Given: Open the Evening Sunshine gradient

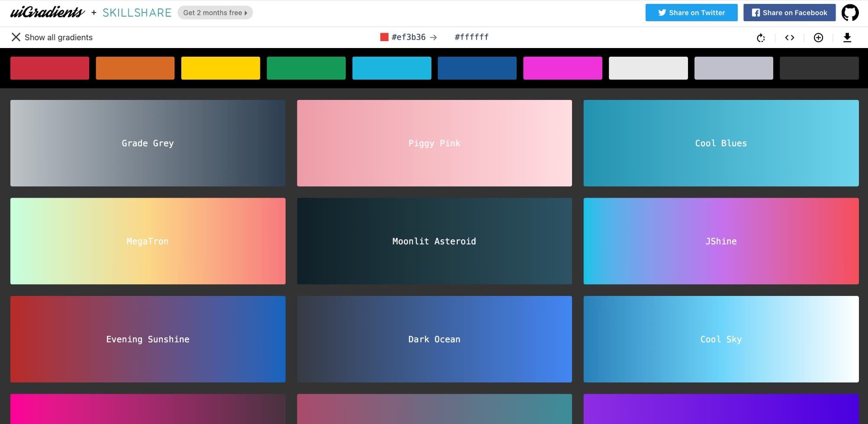Looking at the screenshot, I should point(148,339).
